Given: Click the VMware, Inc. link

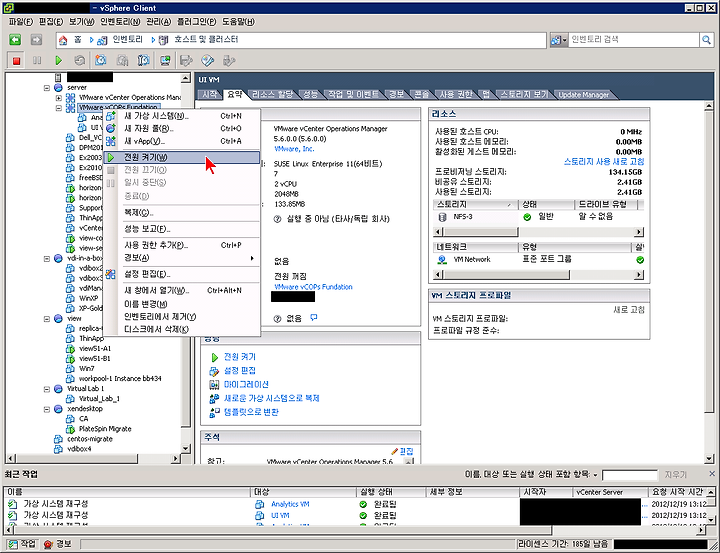Looking at the screenshot, I should pos(294,149).
